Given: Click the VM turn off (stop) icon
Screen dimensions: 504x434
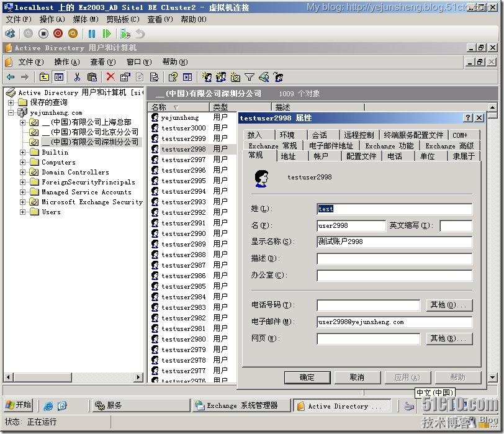Looking at the screenshot, I should pos(43,34).
